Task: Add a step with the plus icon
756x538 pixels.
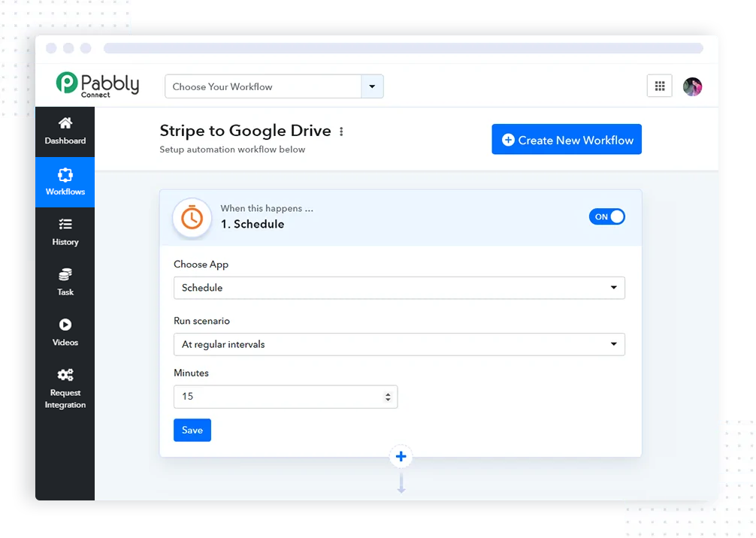Action: pyautogui.click(x=401, y=456)
